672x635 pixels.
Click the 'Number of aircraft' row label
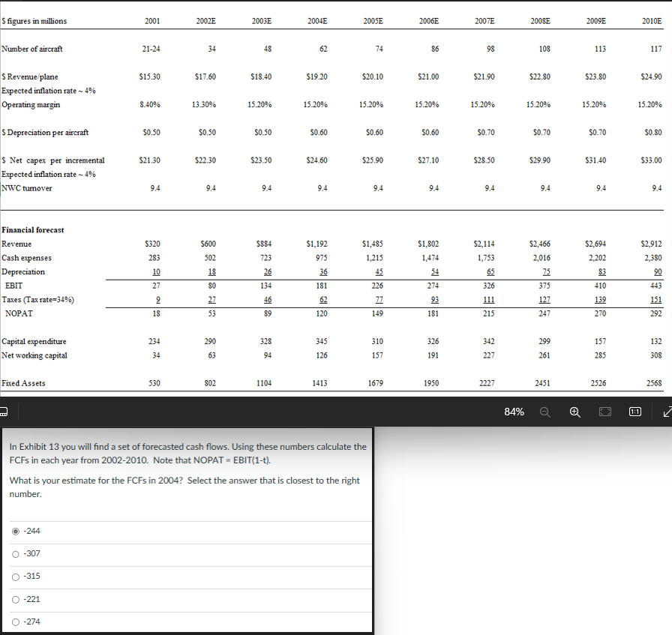[x=32, y=49]
